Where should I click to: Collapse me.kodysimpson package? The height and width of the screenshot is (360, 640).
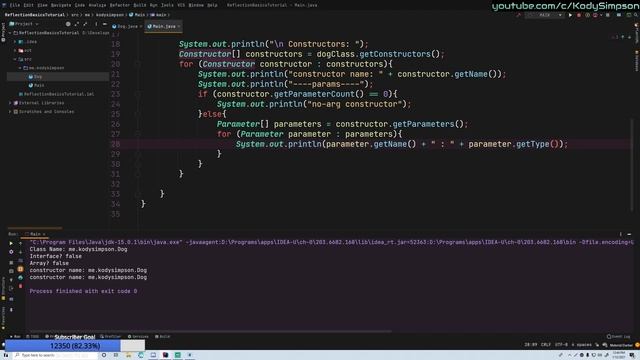(x=20, y=68)
